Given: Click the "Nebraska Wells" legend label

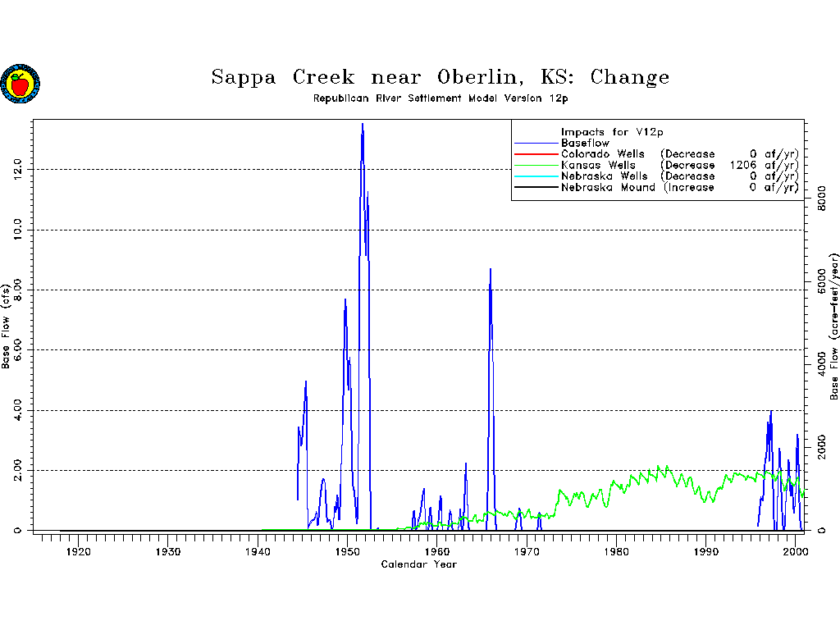Looking at the screenshot, I should click(605, 176).
